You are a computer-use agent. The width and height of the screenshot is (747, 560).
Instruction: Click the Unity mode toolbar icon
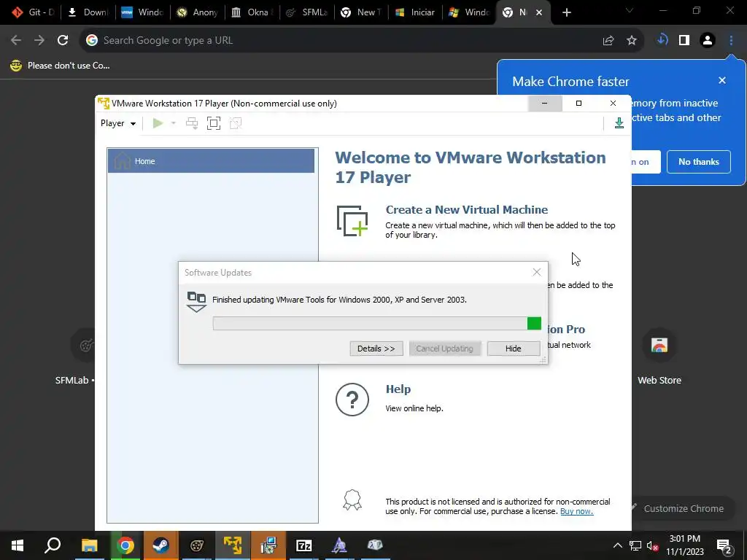(x=236, y=123)
